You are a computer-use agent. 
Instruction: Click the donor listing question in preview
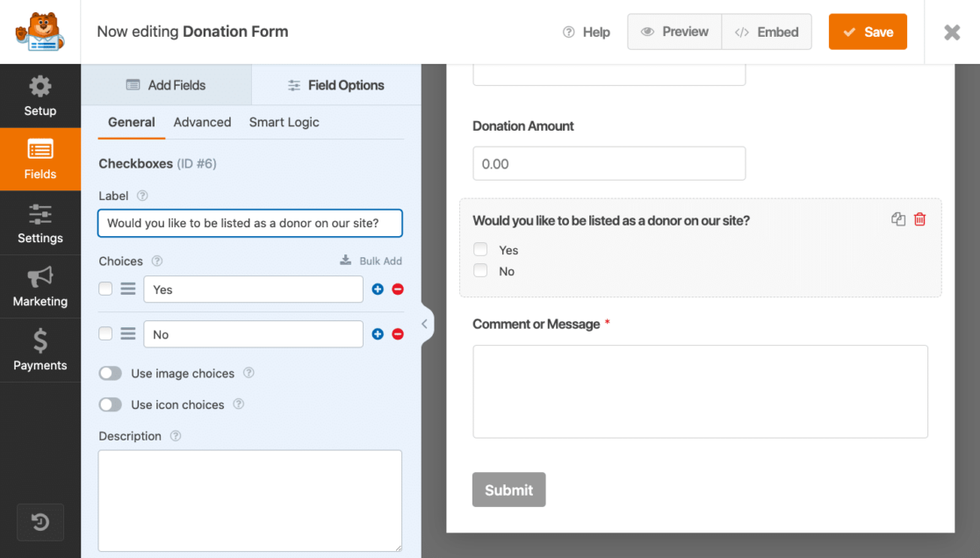click(x=611, y=220)
